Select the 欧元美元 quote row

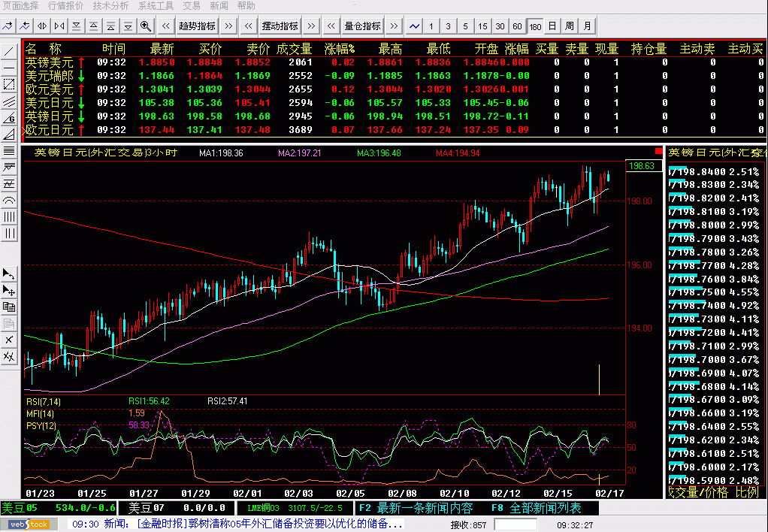[x=395, y=89]
